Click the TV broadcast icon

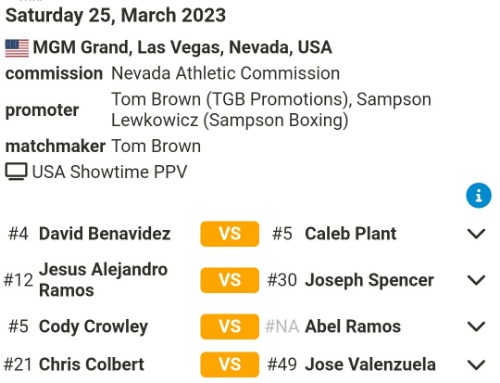click(x=16, y=172)
